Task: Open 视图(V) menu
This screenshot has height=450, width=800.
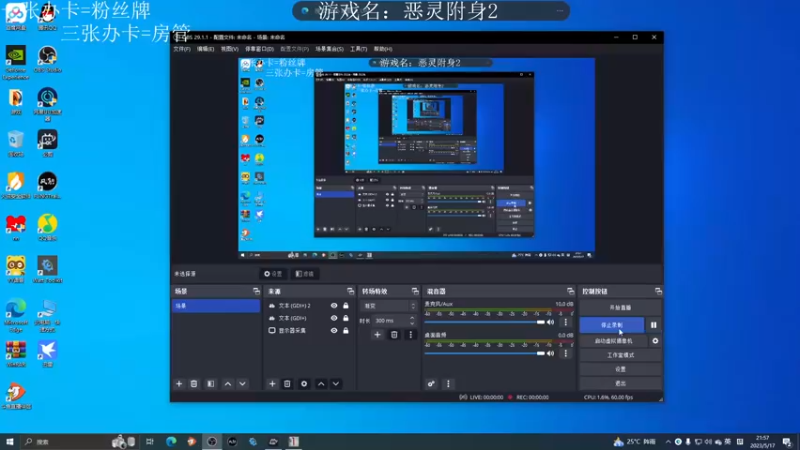Action: click(x=230, y=49)
